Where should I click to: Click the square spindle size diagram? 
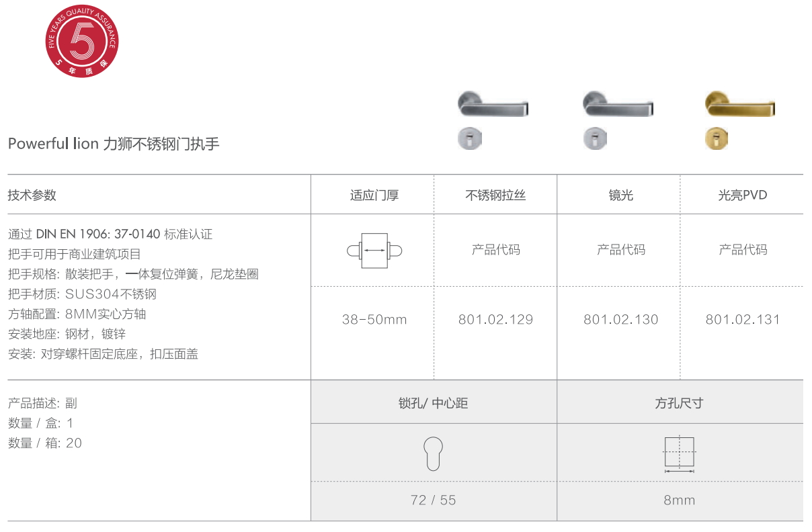pos(679,453)
